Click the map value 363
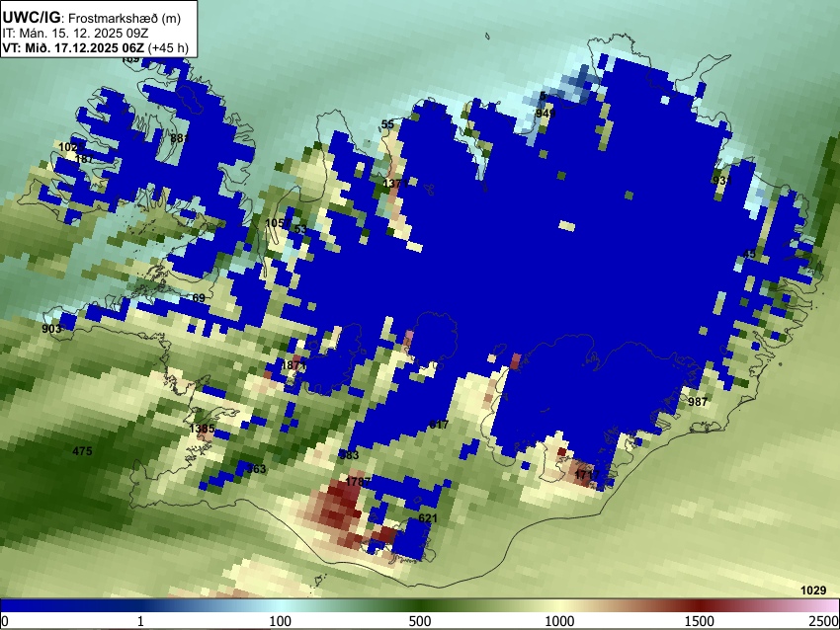Screen dimensions: 840x630 (x=256, y=469)
